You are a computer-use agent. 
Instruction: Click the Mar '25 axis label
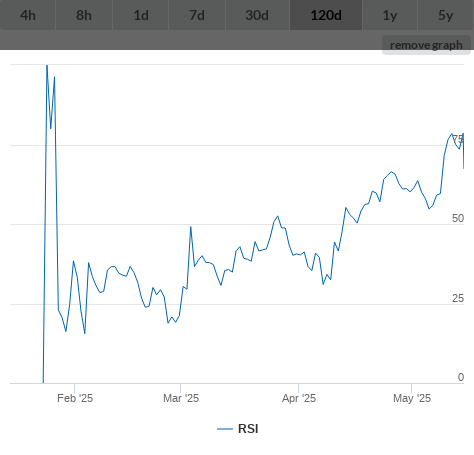(181, 398)
